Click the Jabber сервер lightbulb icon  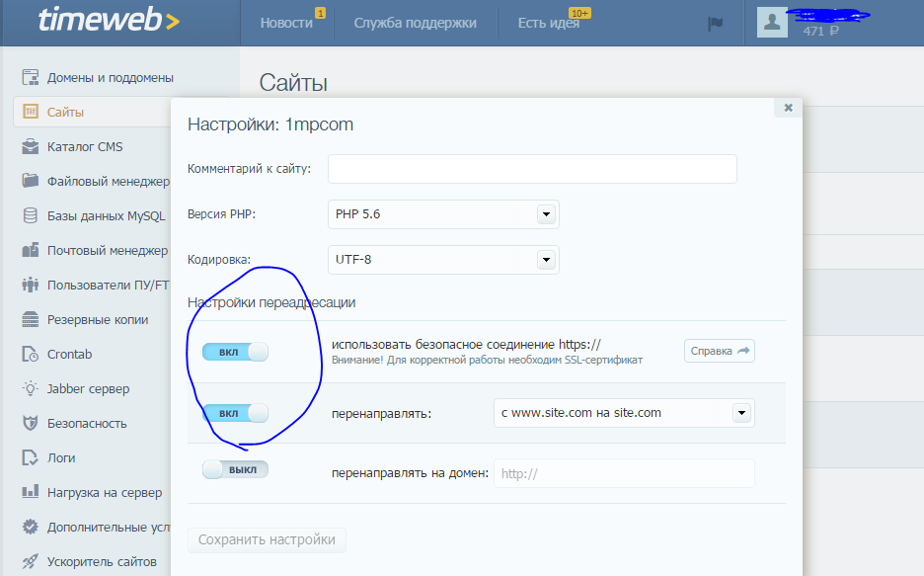pyautogui.click(x=30, y=388)
